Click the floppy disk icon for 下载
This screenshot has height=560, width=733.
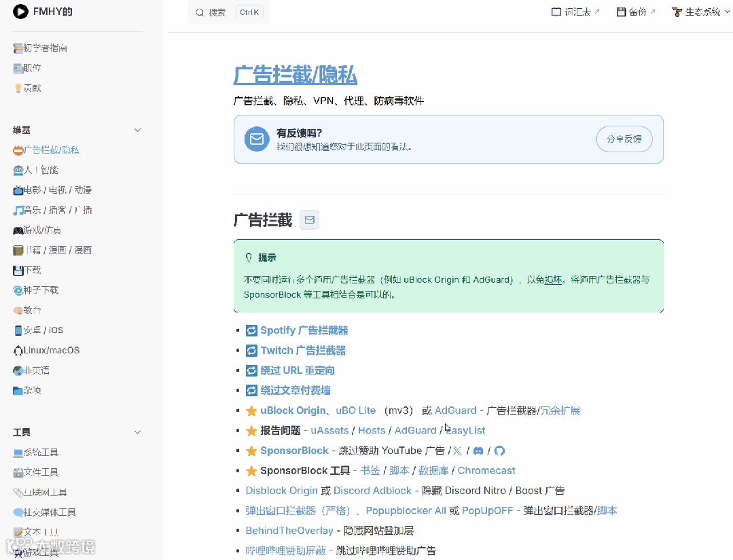point(18,270)
